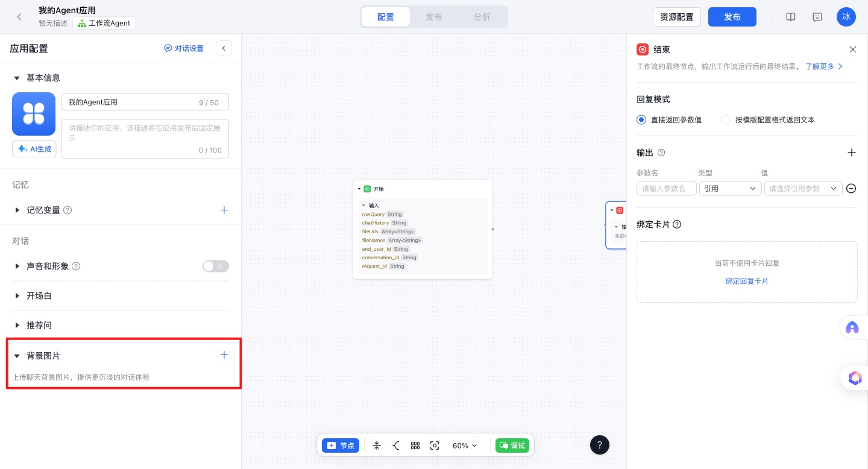Select 直接返回参数值 radio option
Image resolution: width=868 pixels, height=469 pixels.
641,119
